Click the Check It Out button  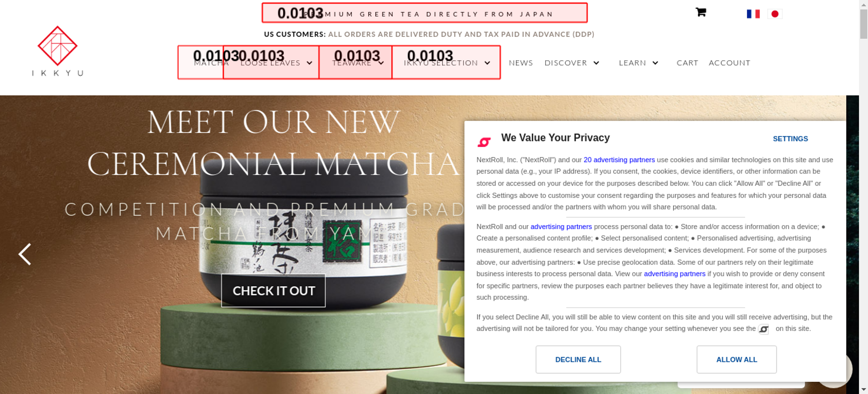click(x=273, y=290)
